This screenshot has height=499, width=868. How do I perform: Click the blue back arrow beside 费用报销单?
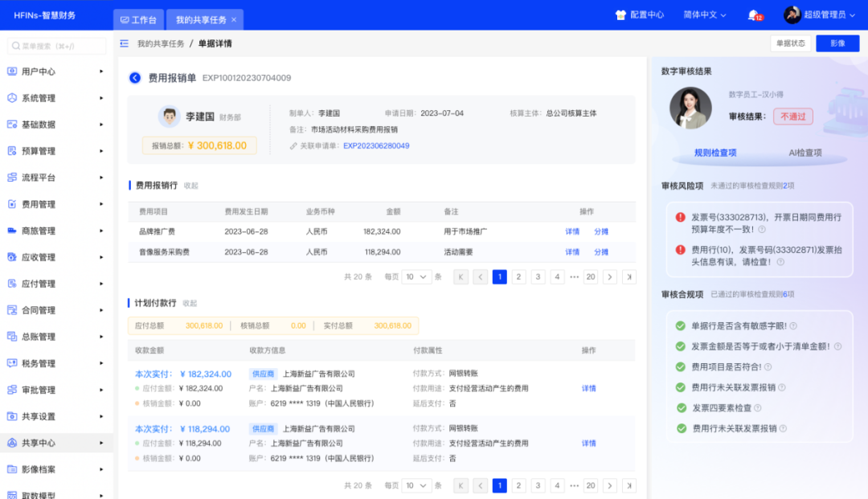[135, 78]
